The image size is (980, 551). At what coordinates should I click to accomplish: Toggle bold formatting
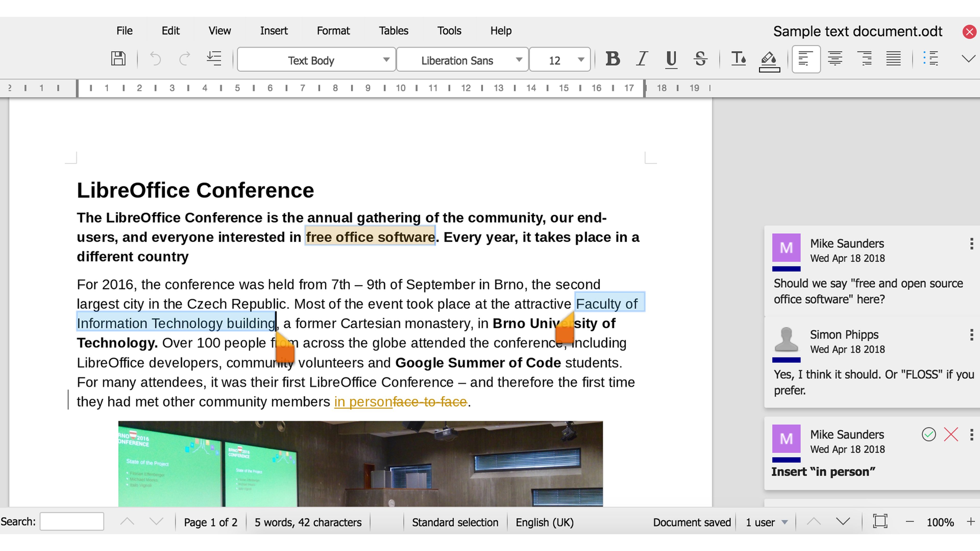tap(612, 59)
